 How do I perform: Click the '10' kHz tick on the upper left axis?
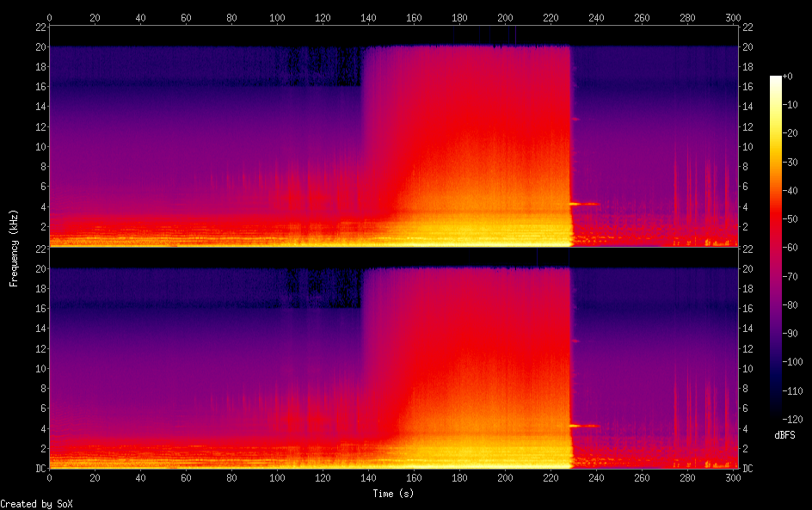click(x=39, y=146)
